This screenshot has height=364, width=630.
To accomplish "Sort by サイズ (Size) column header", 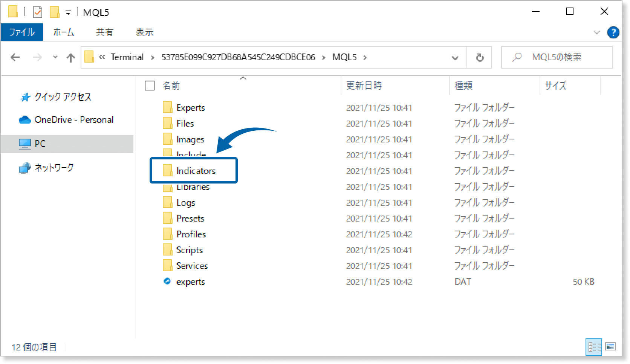I will (555, 86).
